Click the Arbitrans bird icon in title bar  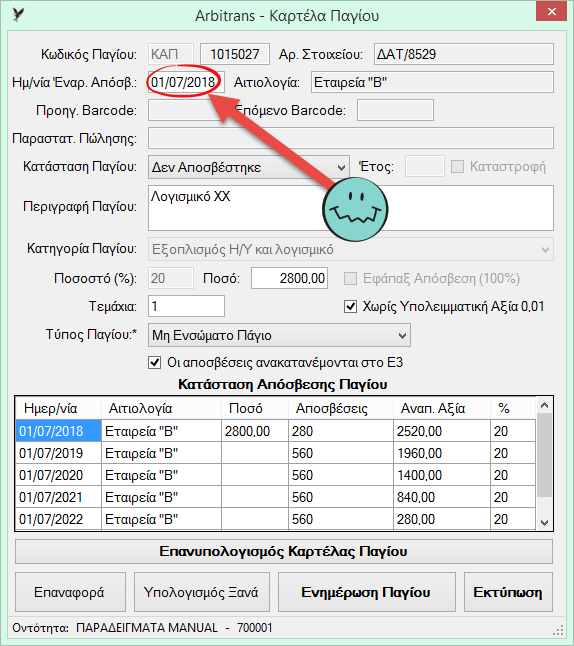point(18,14)
